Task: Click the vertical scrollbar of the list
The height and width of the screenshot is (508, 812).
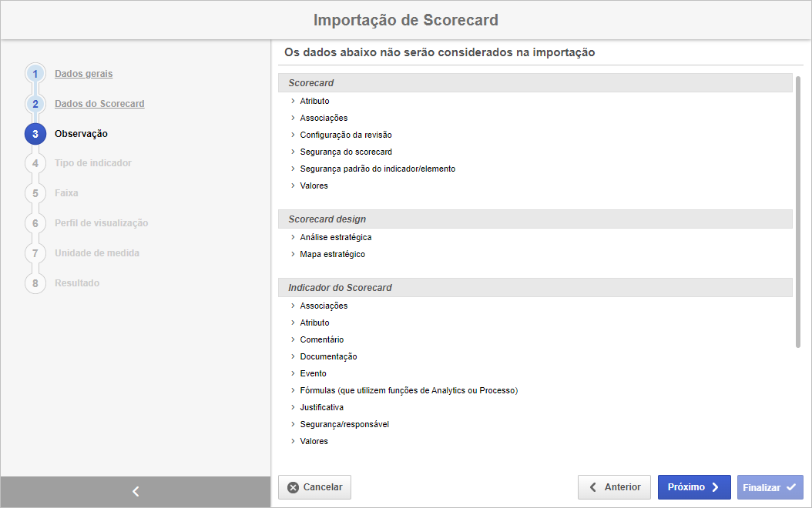Action: coord(798,212)
